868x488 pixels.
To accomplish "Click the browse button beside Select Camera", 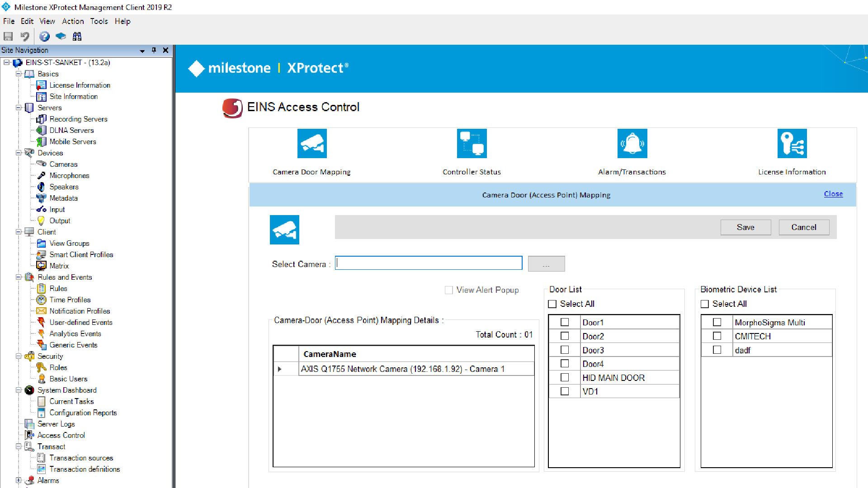I will click(546, 264).
